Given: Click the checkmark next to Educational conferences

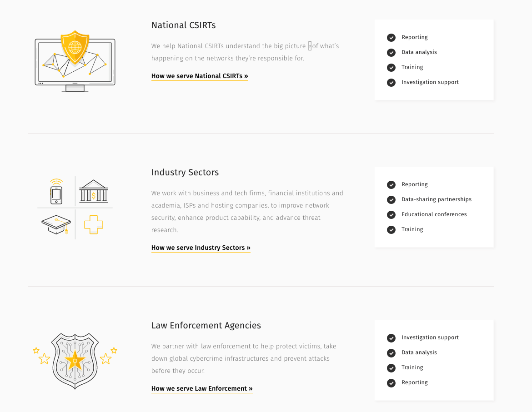Looking at the screenshot, I should click(x=391, y=215).
